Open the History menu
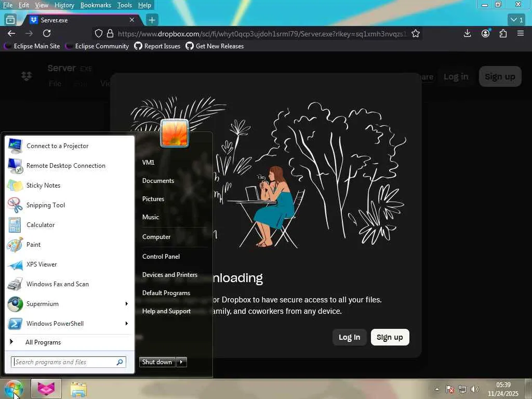The height and width of the screenshot is (399, 532). click(64, 5)
